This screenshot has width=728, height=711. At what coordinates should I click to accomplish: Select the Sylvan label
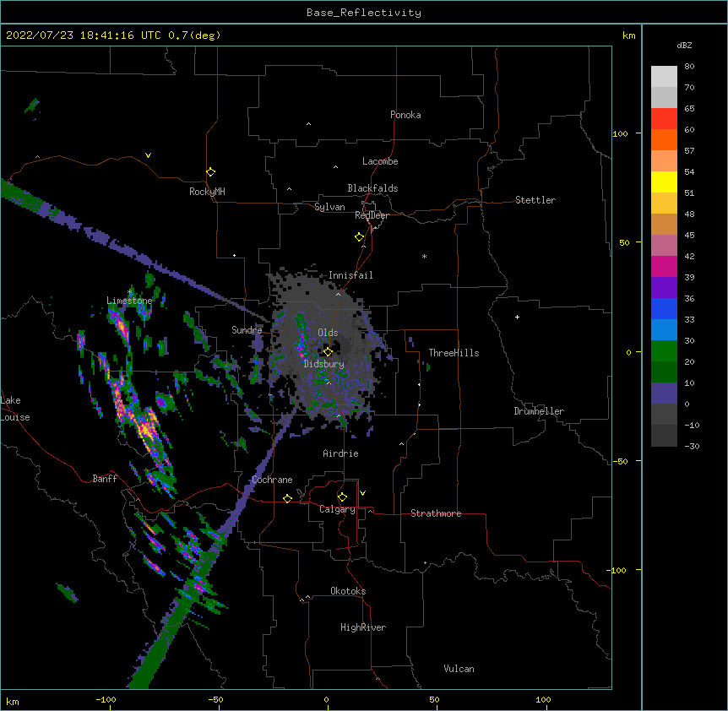(x=329, y=207)
